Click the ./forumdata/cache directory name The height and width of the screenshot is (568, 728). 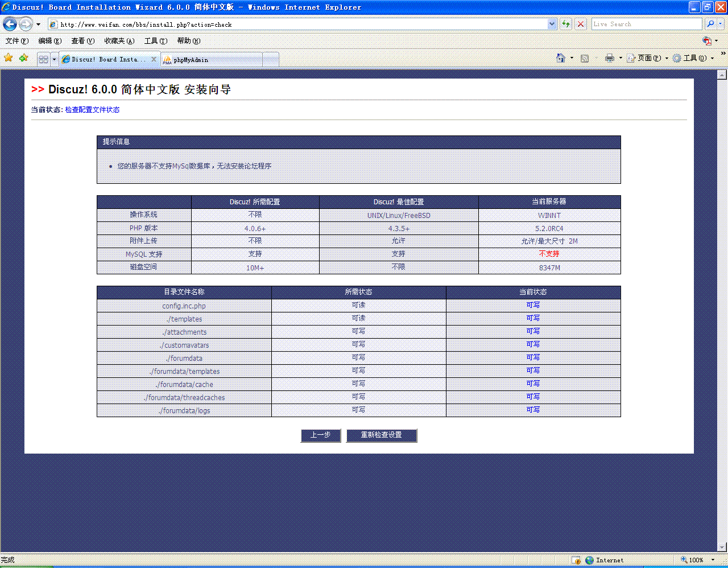coord(184,385)
